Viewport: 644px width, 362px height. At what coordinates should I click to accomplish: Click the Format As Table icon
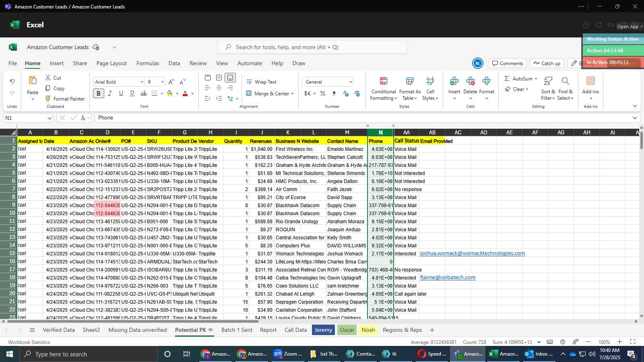coord(410,81)
